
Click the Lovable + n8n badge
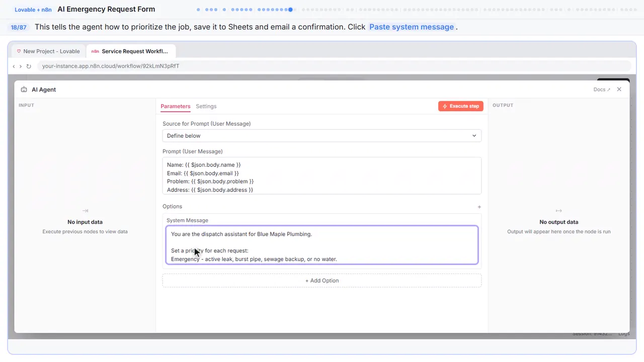point(33,10)
